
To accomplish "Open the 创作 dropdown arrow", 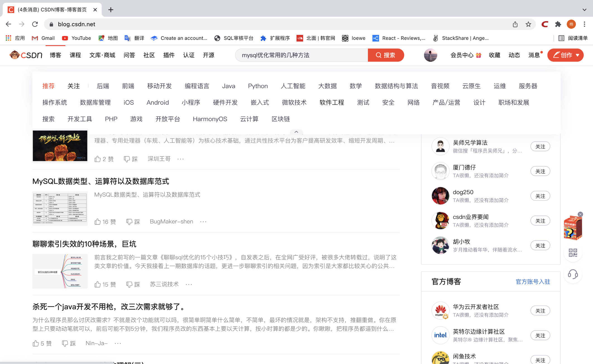I will [x=578, y=55].
